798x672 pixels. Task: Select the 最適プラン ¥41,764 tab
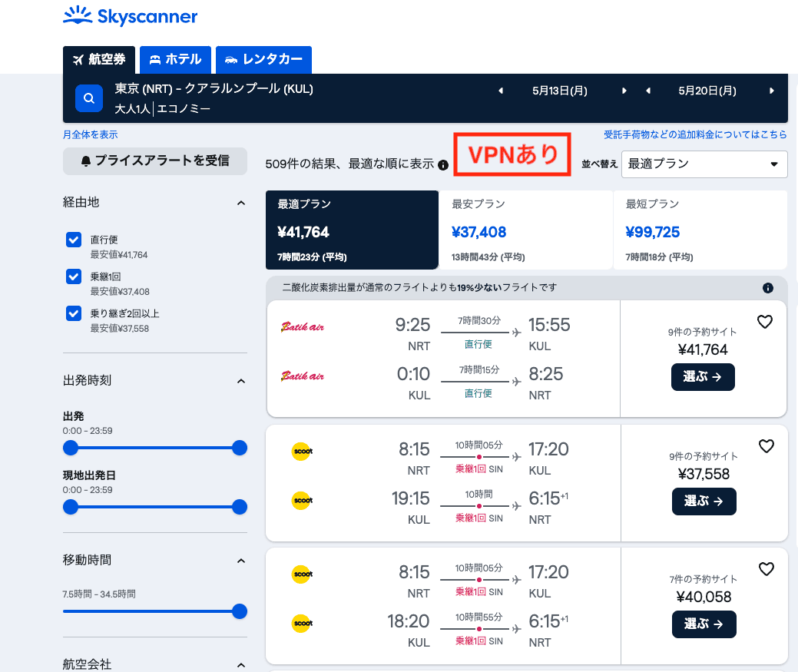tap(353, 230)
